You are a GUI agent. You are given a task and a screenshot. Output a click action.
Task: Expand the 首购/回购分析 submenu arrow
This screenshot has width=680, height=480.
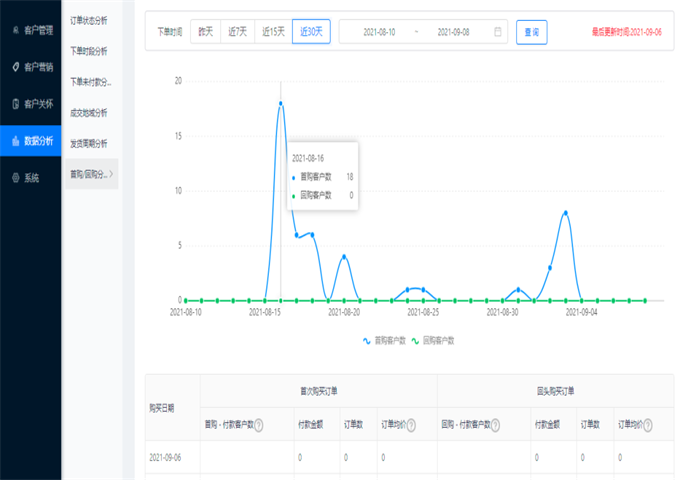pos(111,174)
